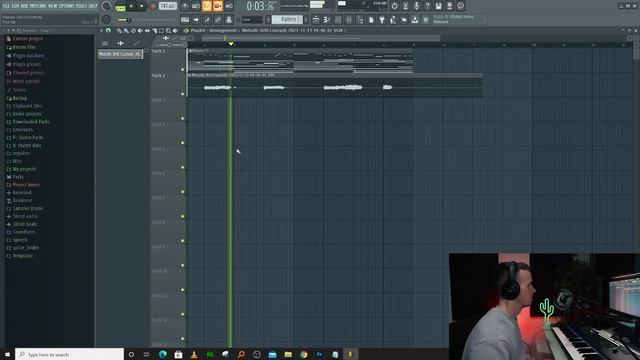Image resolution: width=640 pixels, height=360 pixels.
Task: Open the undo history circular arrow icon
Action: click(394, 6)
